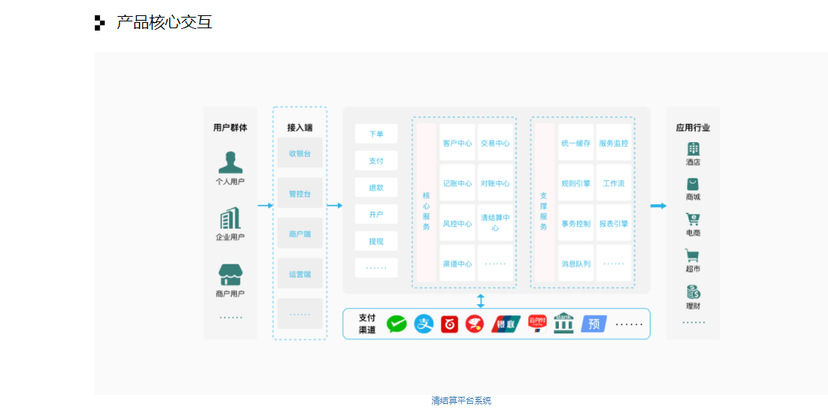Screen dimensions: 828x409
Task: Click the 支付渠道 label
Action: pos(367,324)
